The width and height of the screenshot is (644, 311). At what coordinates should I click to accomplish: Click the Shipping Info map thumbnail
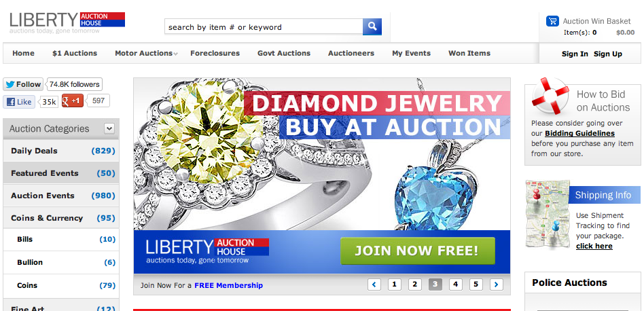pos(548,214)
